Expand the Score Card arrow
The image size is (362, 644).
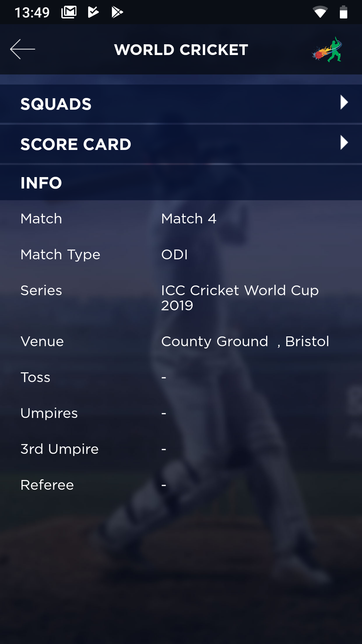(344, 143)
